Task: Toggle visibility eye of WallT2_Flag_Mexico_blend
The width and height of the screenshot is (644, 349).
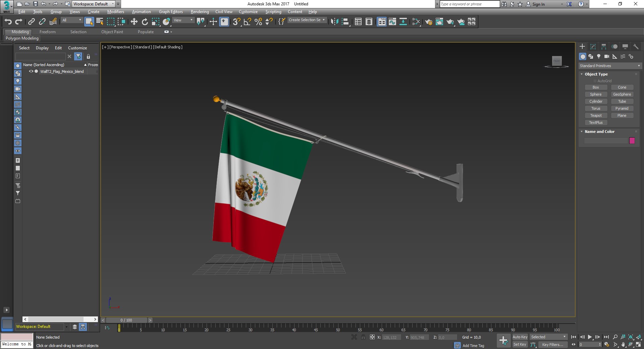Action: click(31, 71)
